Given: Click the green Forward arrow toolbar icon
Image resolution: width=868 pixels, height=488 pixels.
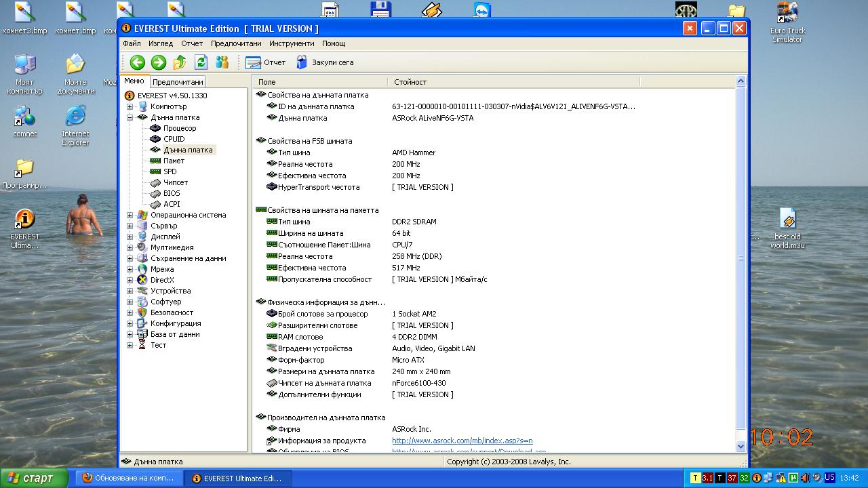Looking at the screenshot, I should [x=158, y=62].
